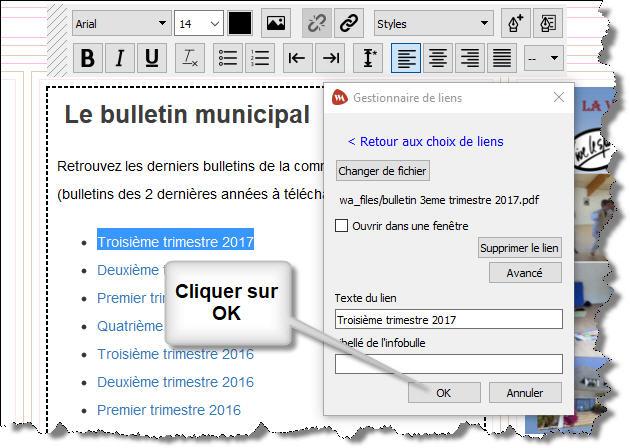Click the insert image icon
Image resolution: width=630 pixels, height=448 pixels.
pos(275,23)
